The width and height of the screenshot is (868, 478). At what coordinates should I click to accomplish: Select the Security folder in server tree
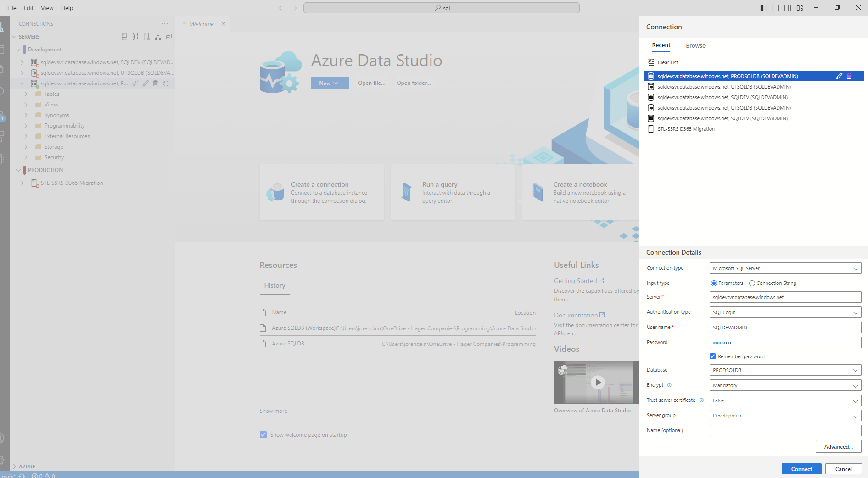54,157
